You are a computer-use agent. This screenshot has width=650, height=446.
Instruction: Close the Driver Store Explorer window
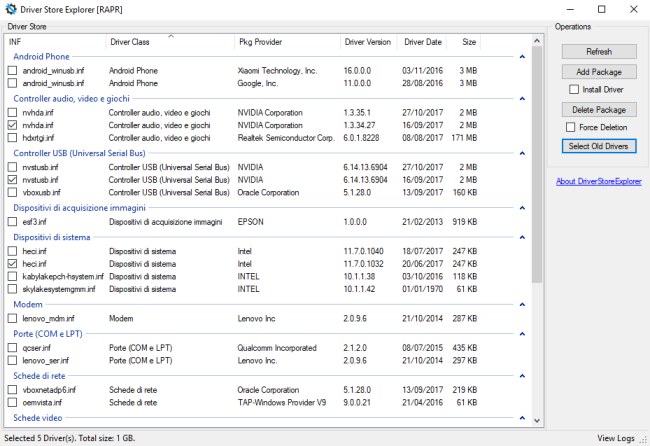[633, 9]
